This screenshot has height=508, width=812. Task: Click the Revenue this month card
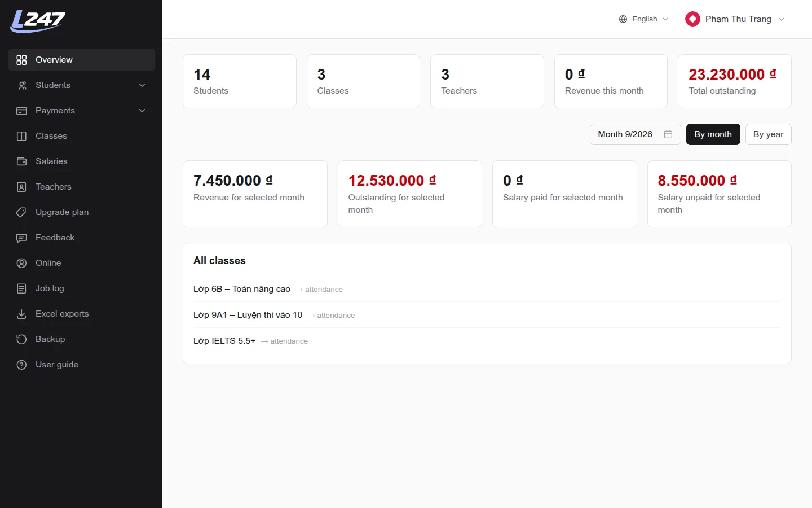point(611,81)
